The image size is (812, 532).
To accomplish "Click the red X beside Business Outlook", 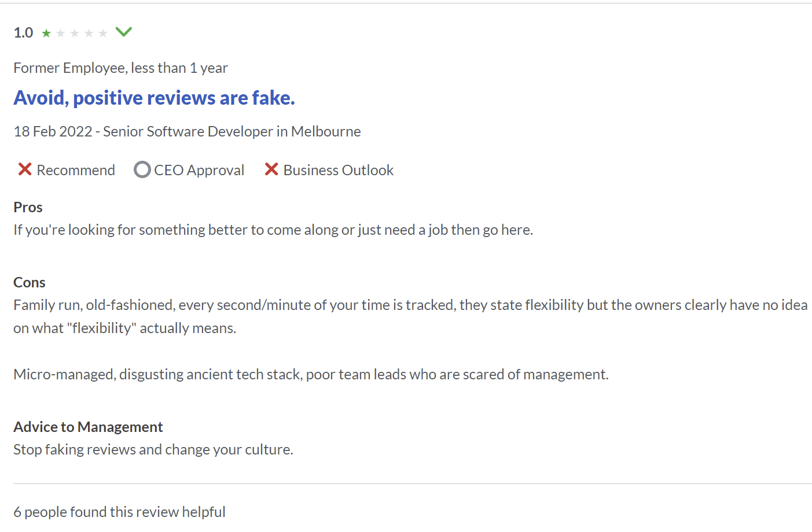I will click(x=271, y=169).
